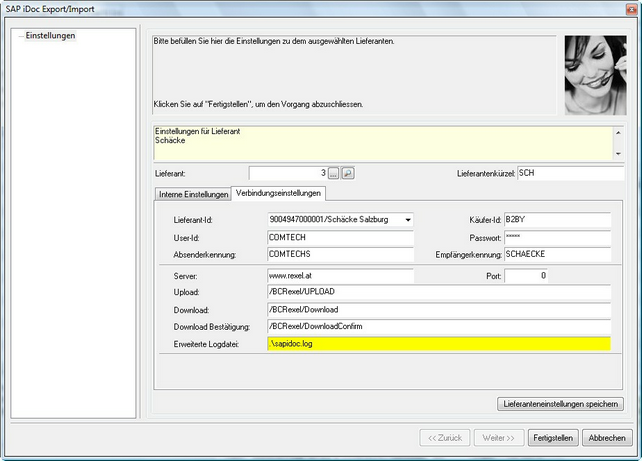Select the Verbindungseinstellungen tab
642x461 pixels.
[x=277, y=193]
